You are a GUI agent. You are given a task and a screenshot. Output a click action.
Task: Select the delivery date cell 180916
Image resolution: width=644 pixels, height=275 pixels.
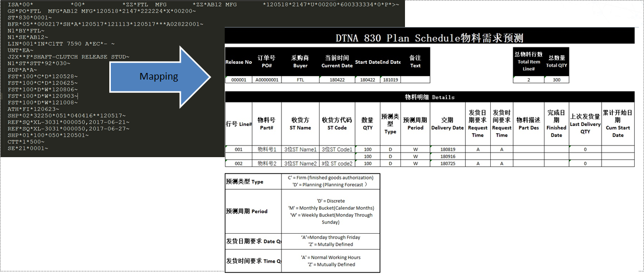click(447, 156)
